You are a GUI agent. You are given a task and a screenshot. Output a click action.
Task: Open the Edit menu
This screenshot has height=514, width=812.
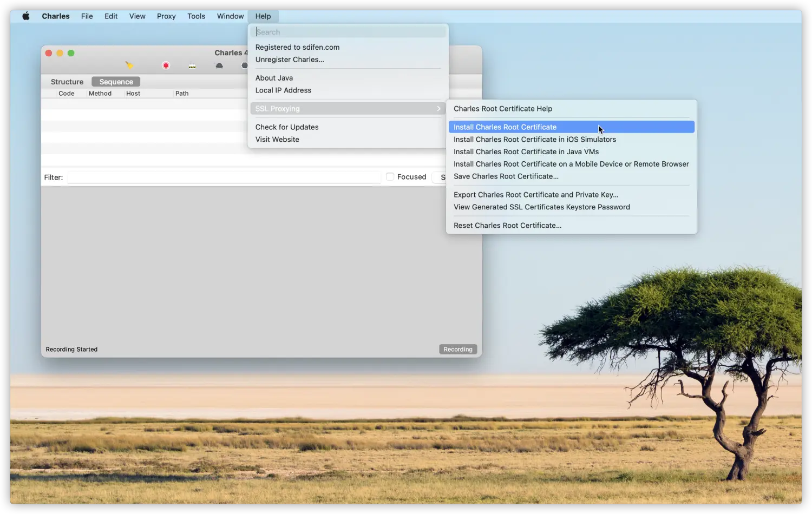pos(111,16)
